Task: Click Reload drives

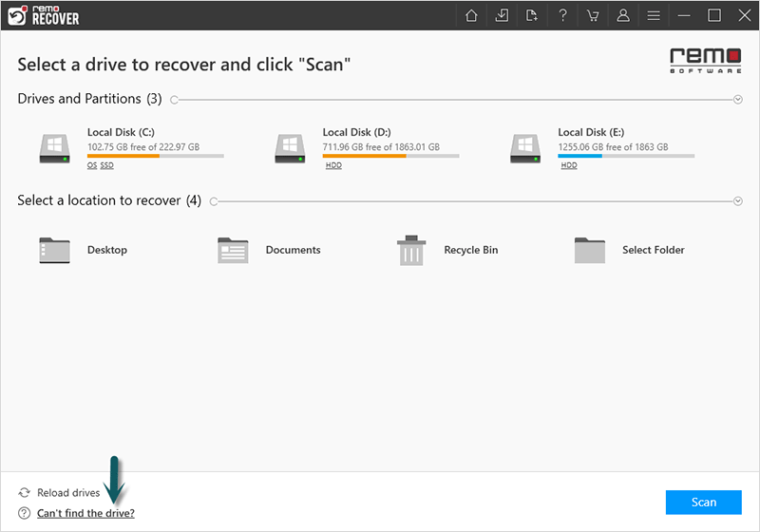Action: click(68, 493)
